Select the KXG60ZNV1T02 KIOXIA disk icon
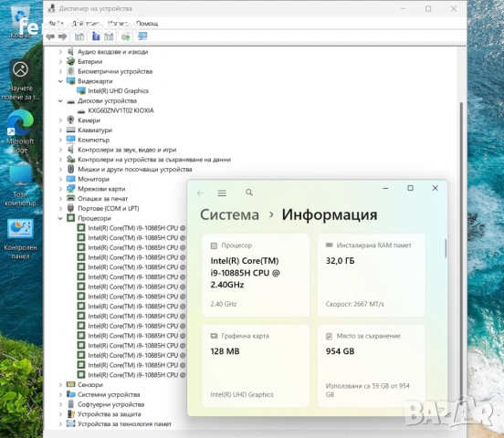This screenshot has width=504, height=438. 81,110
